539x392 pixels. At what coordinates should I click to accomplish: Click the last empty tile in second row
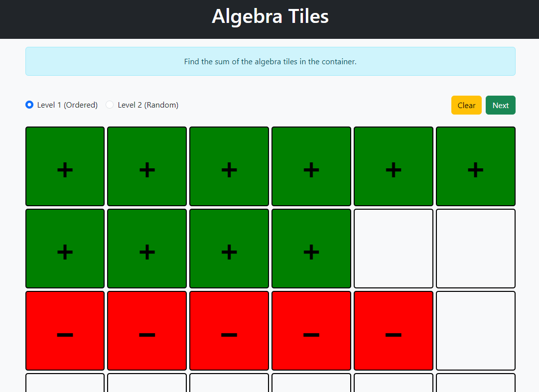[x=475, y=249]
